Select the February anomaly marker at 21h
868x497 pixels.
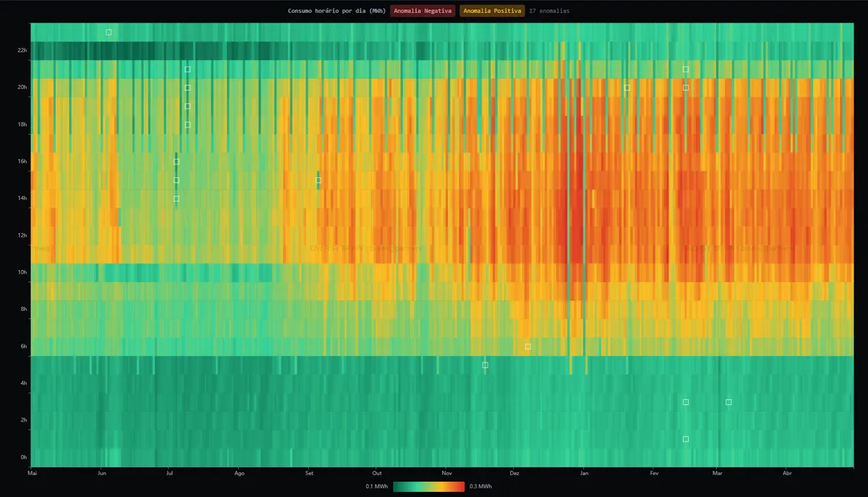(685, 69)
